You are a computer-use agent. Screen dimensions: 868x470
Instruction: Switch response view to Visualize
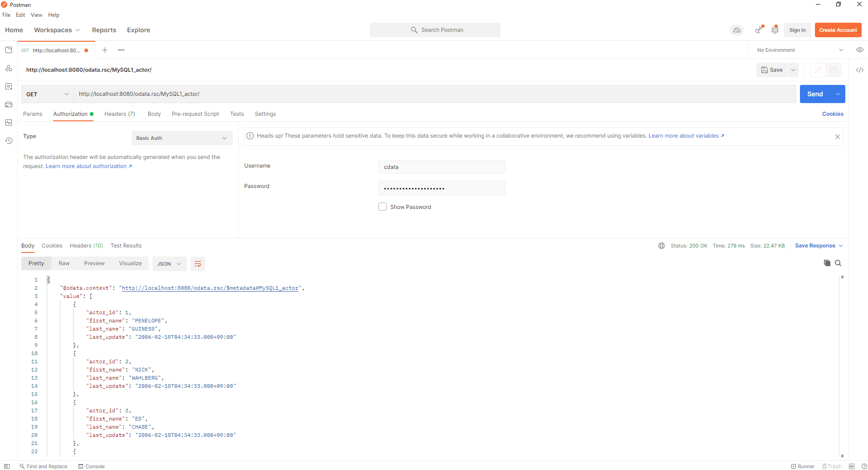point(130,263)
